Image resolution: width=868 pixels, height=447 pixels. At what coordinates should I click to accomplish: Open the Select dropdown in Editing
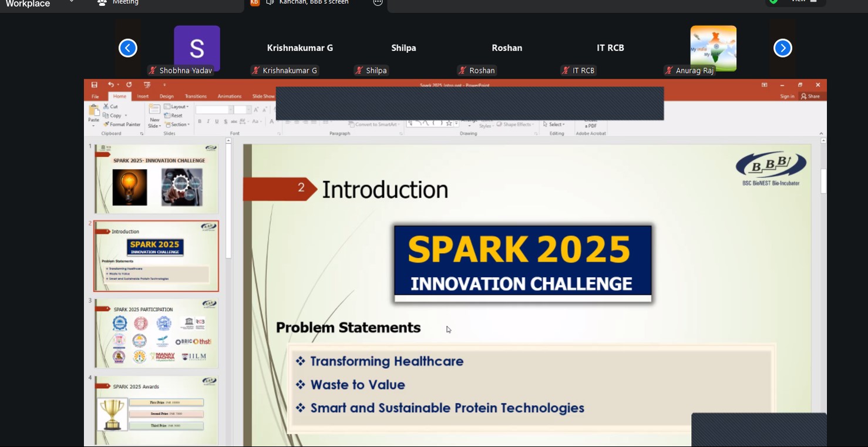point(554,125)
